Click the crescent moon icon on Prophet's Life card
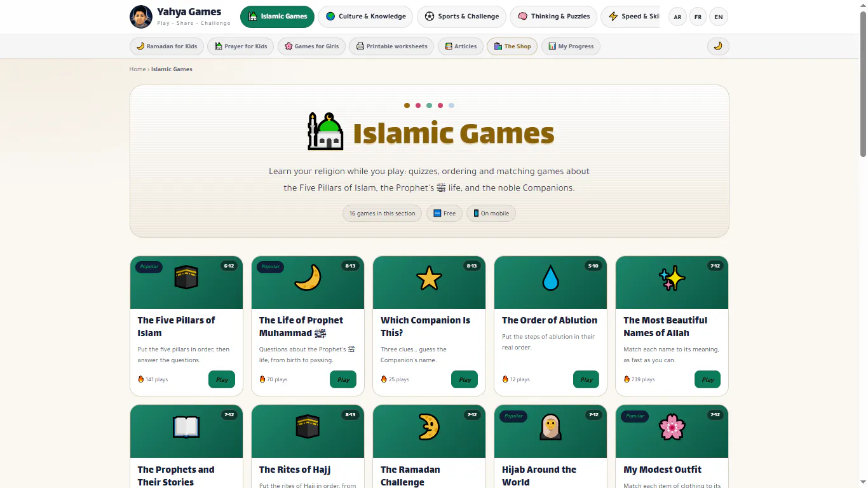Screen dimensions: 868x488 [308, 278]
